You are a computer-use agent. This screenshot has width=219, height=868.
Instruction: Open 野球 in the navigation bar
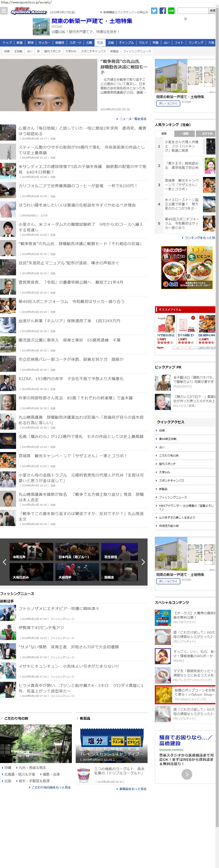[x=31, y=43]
